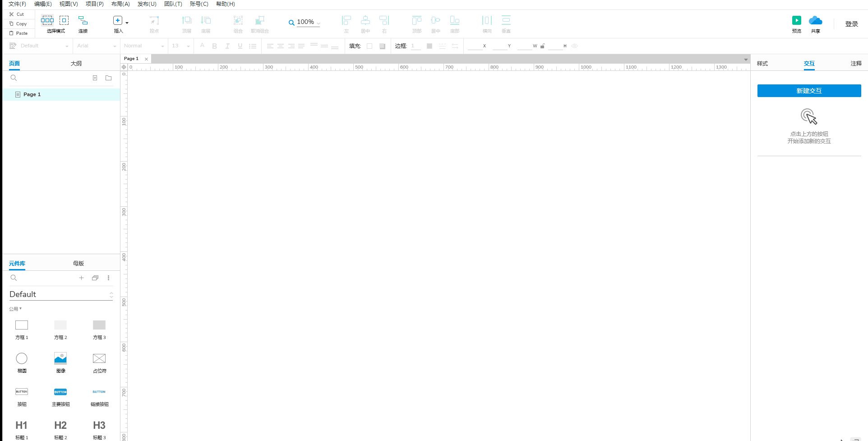Click the distribute horizontally icon (横向)
The image size is (868, 441).
tap(487, 21)
